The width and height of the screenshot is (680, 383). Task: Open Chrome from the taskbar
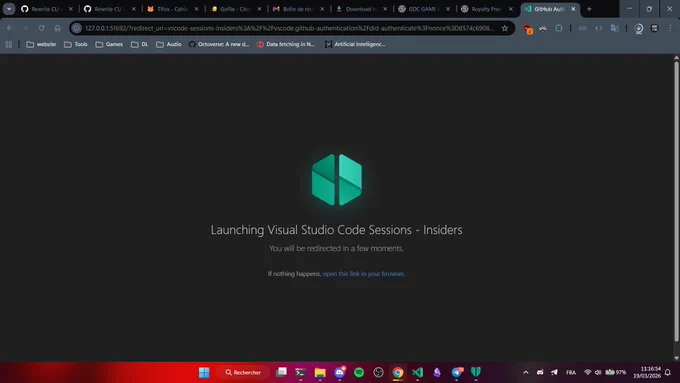[x=398, y=372]
